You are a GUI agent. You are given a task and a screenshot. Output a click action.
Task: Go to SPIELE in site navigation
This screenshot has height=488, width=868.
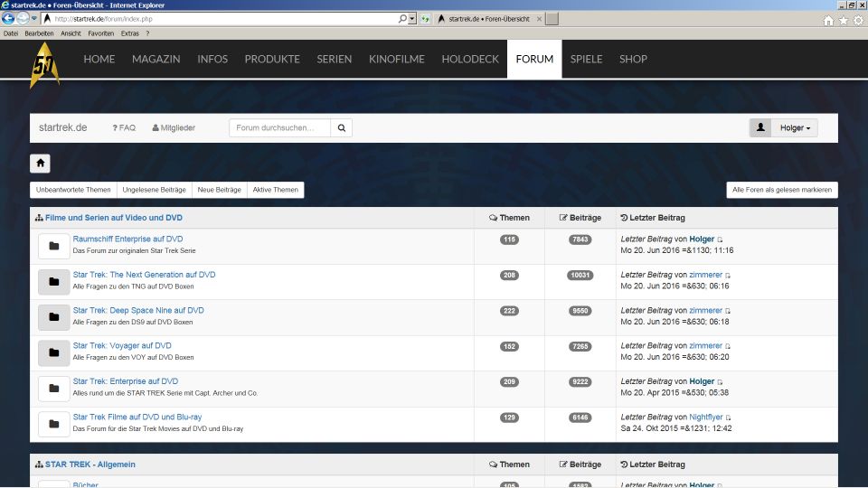tap(586, 60)
